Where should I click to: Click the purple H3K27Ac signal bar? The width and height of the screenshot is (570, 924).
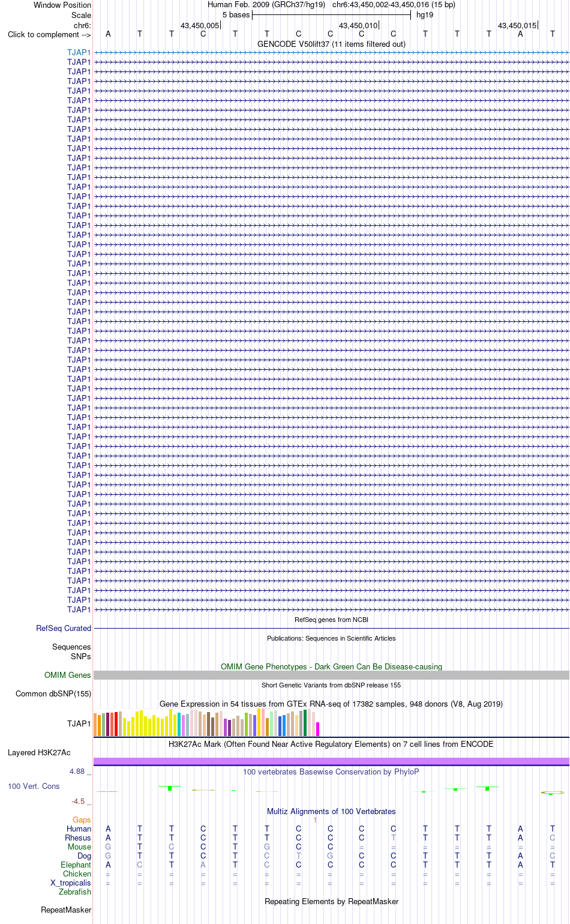point(331,761)
